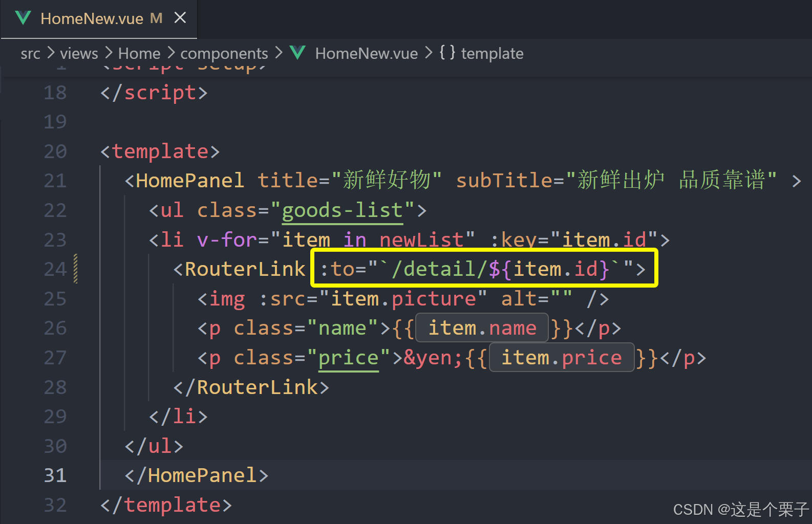The height and width of the screenshot is (524, 812).
Task: Click the modified marker beside line 24
Action: tap(76, 269)
